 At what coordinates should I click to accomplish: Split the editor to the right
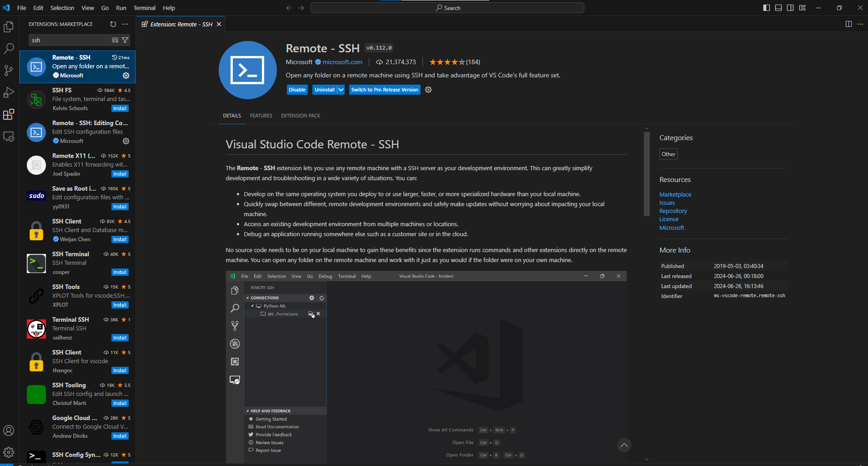848,24
